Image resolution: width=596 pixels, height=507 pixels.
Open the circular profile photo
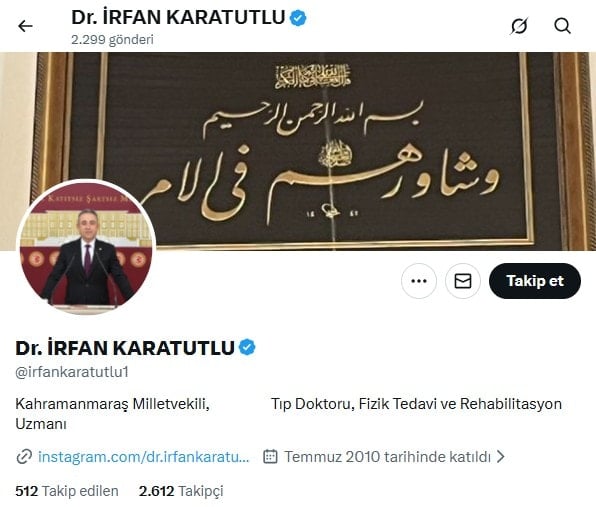86,247
